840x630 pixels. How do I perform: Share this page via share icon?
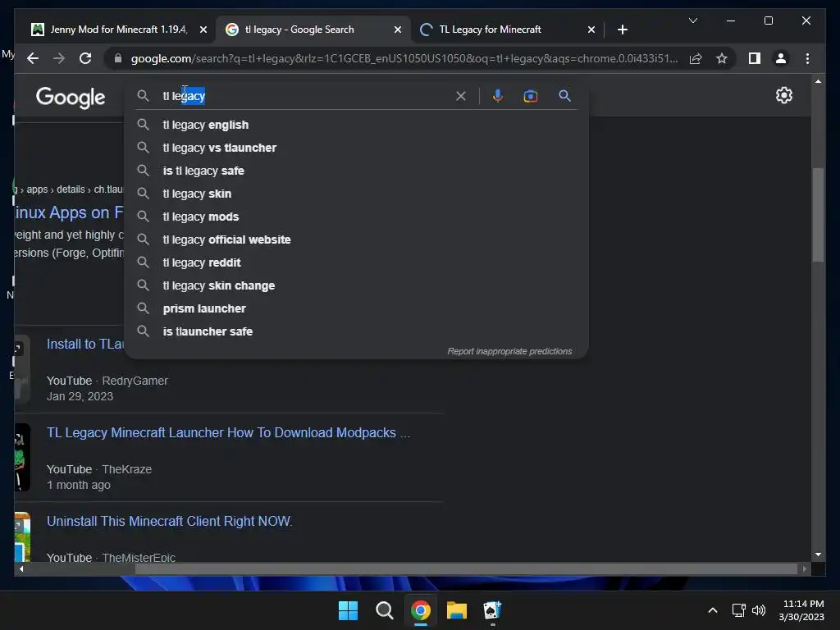pyautogui.click(x=696, y=58)
